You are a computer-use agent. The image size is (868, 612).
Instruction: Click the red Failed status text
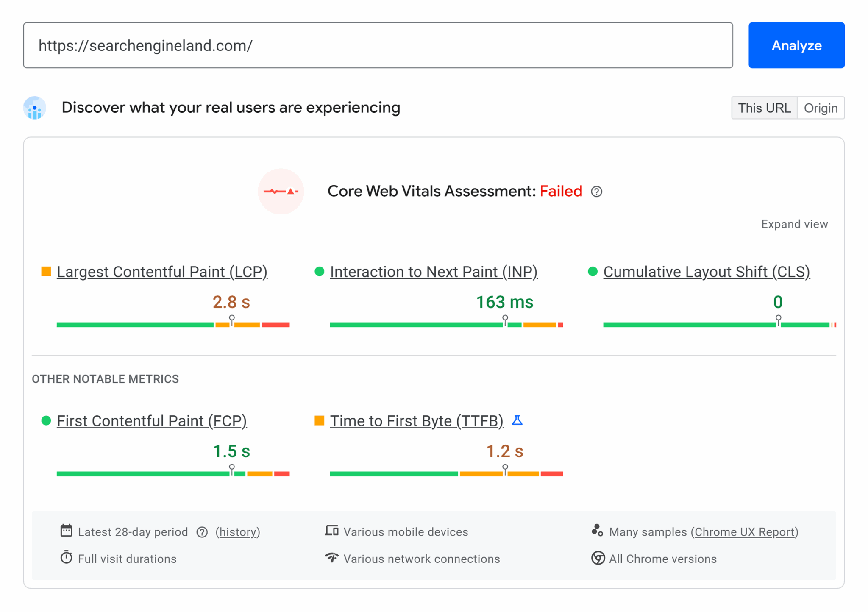tap(561, 191)
